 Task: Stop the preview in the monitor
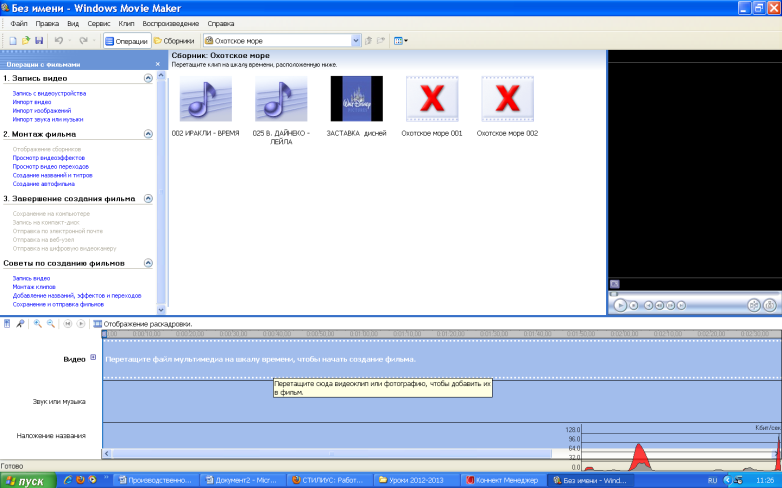click(633, 305)
